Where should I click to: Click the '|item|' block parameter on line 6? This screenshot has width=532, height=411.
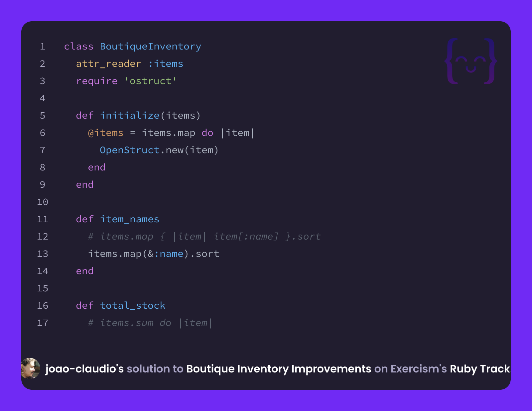coord(238,133)
